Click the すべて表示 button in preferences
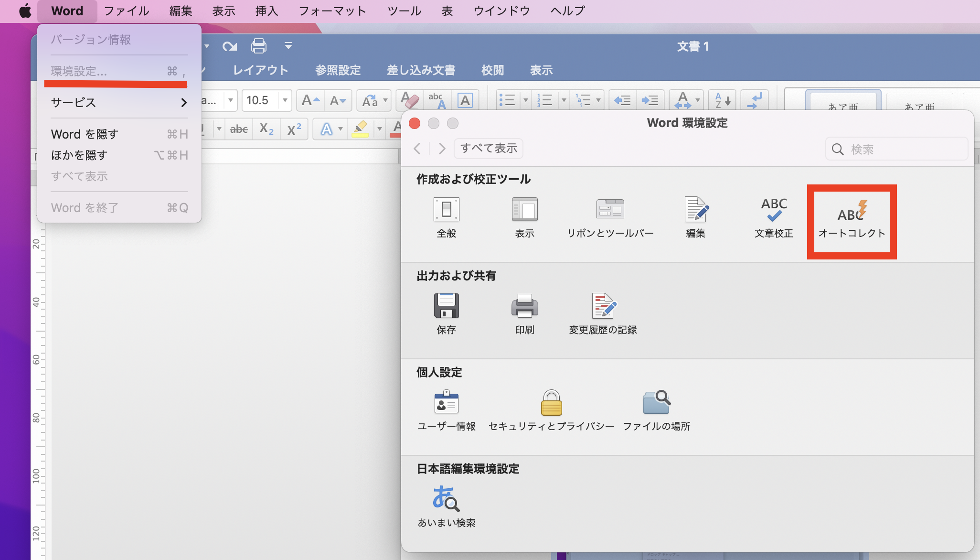The height and width of the screenshot is (560, 980). [489, 149]
